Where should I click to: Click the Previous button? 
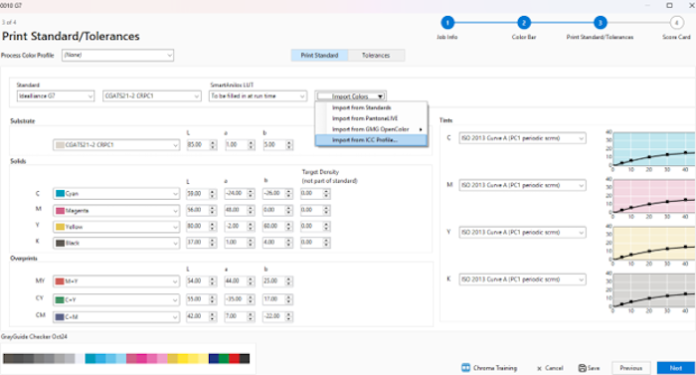(631, 368)
